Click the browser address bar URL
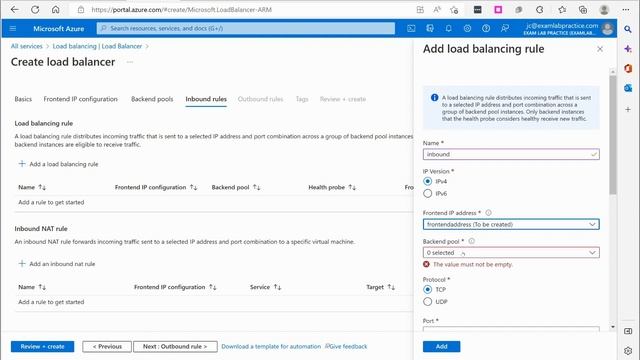 [x=181, y=9]
